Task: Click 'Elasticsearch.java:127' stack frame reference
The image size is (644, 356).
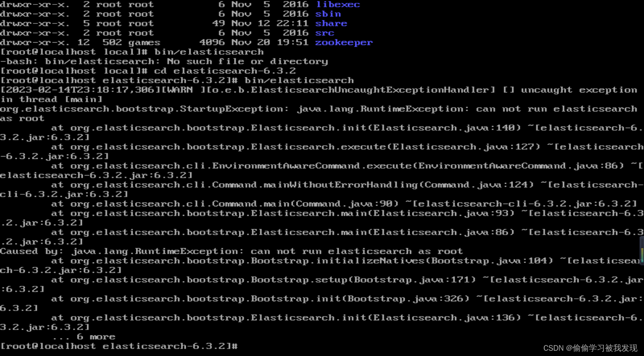Action: pos(463,147)
